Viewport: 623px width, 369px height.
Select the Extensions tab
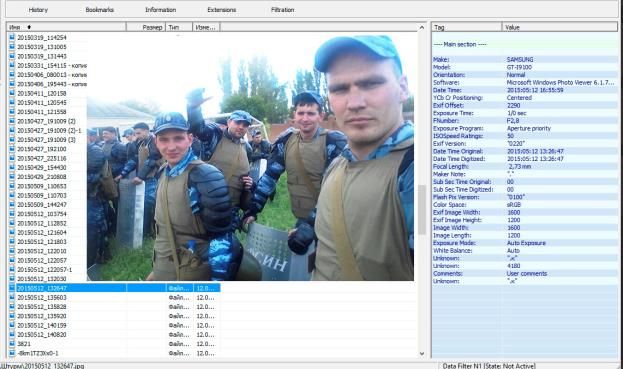222,10
